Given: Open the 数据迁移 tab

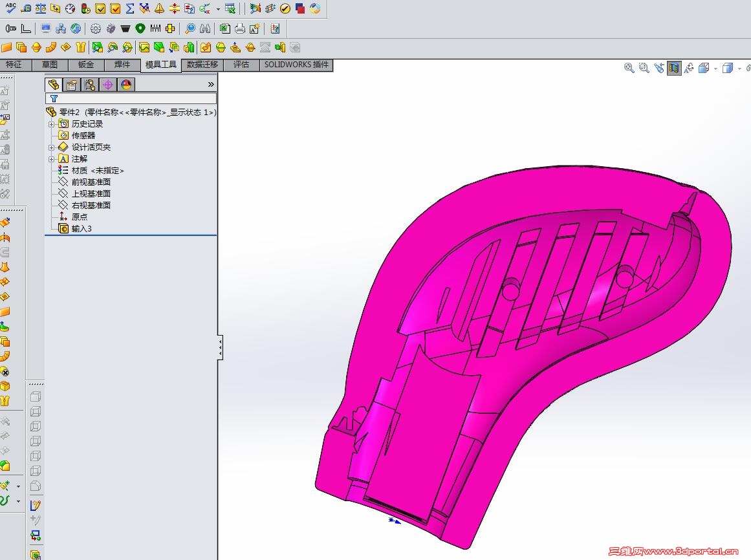Looking at the screenshot, I should (202, 65).
